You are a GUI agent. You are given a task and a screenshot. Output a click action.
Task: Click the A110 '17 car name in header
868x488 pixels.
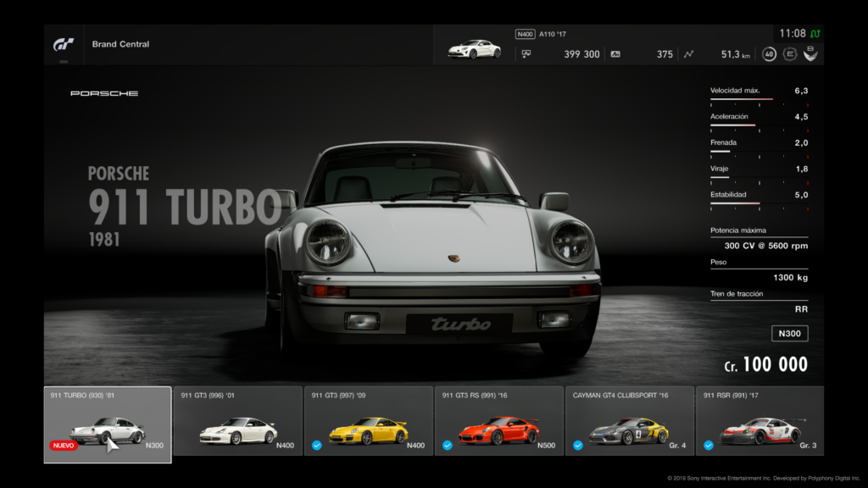[553, 34]
